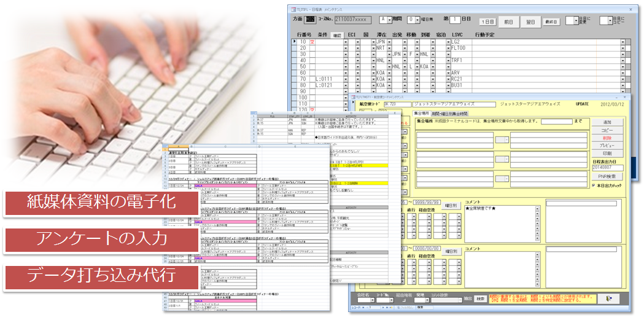This screenshot has width=644, height=320.
Task: Click the 追加 button in airline window
Action: coord(607,122)
